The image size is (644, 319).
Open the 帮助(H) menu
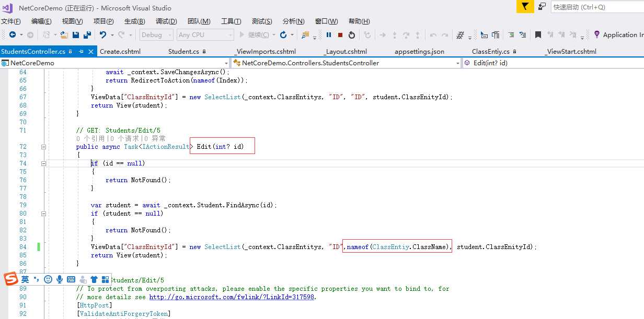pyautogui.click(x=359, y=21)
